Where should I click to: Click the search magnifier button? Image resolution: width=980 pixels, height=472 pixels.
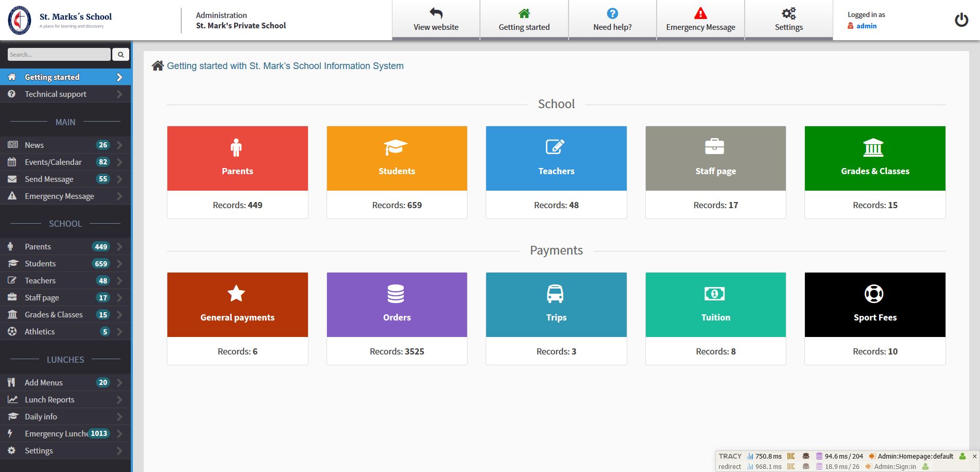121,55
